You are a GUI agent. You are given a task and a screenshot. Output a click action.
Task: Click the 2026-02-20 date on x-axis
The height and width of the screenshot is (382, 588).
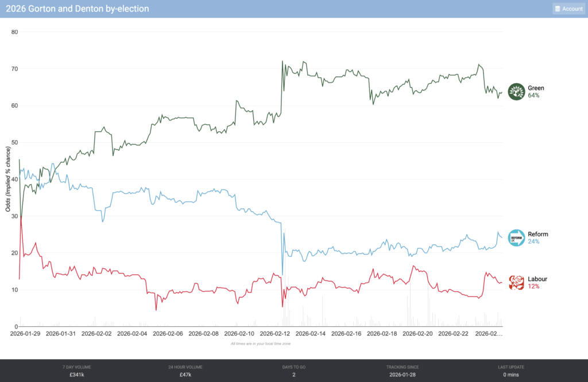tap(420, 333)
